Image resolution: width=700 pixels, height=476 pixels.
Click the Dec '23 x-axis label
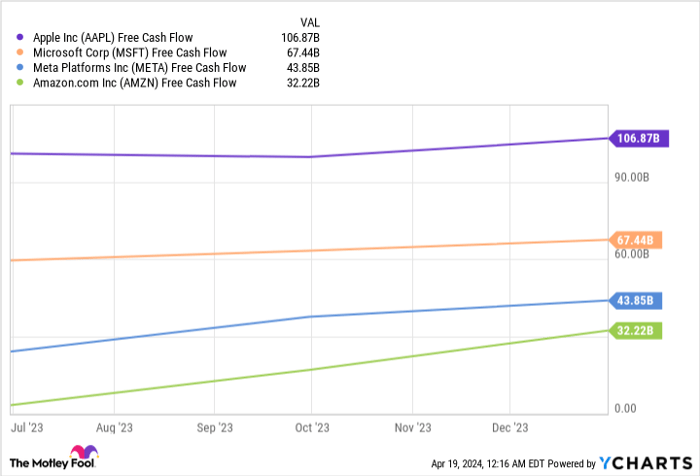[510, 428]
